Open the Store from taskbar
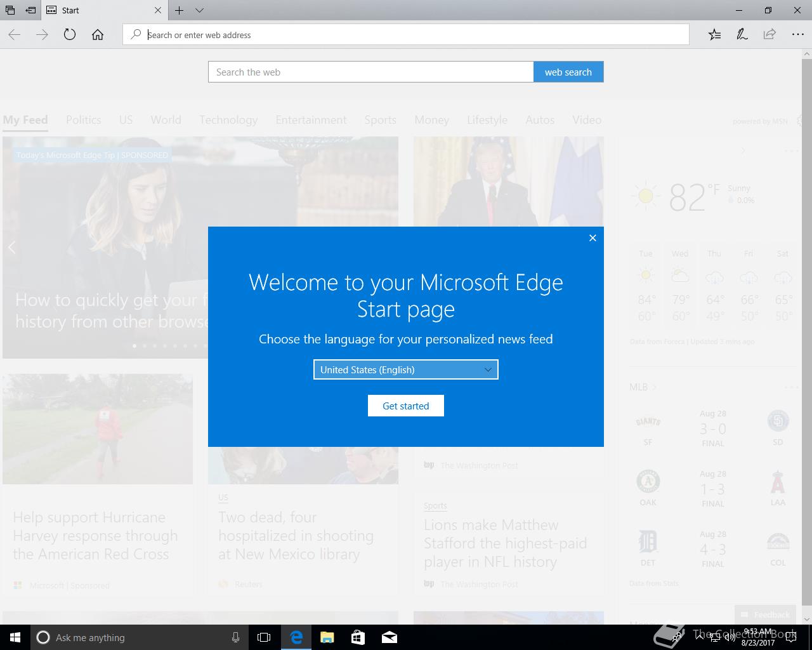This screenshot has width=812, height=650. (x=358, y=637)
